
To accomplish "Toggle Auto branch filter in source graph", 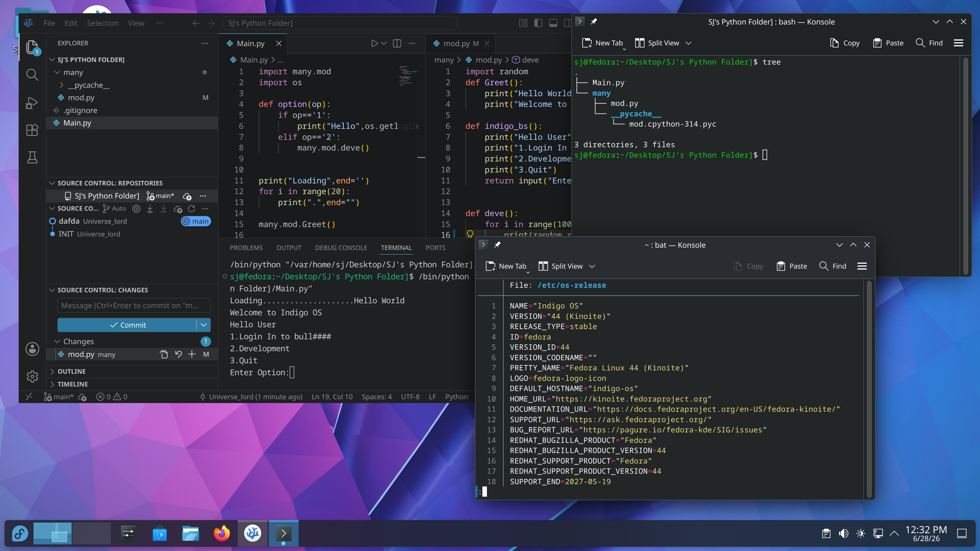I will [115, 208].
